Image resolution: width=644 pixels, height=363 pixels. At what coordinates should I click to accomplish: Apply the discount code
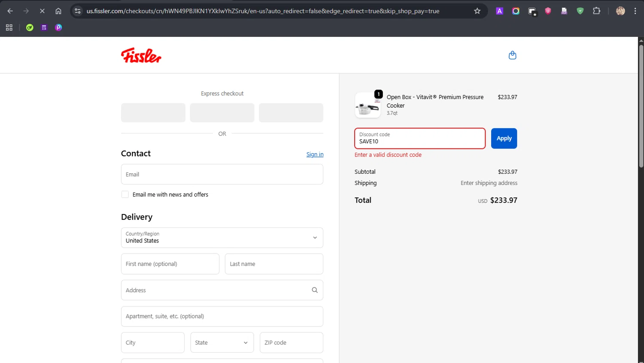click(504, 139)
